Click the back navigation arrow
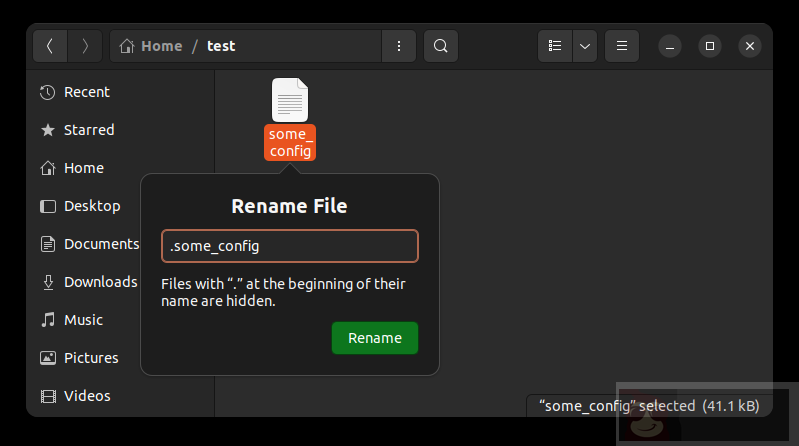The height and width of the screenshot is (446, 799). [x=50, y=46]
